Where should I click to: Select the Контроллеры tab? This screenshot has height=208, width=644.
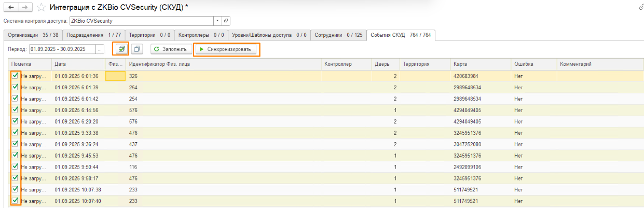[201, 35]
